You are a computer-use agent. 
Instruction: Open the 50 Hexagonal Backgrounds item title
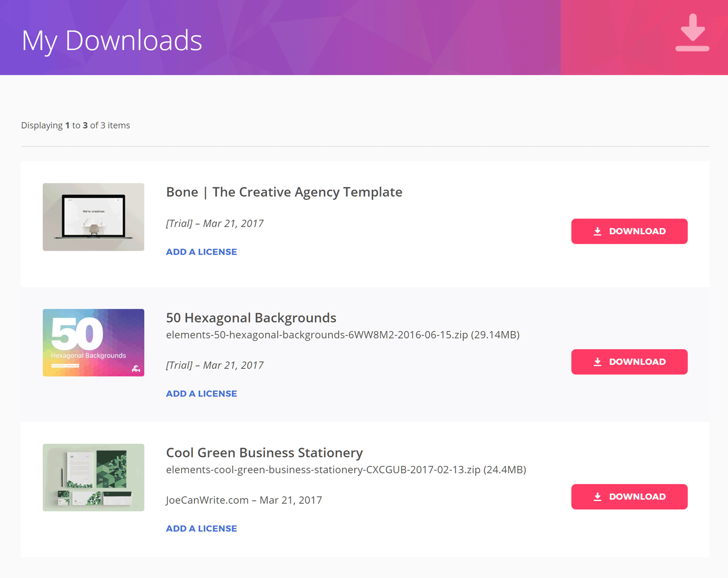click(251, 318)
